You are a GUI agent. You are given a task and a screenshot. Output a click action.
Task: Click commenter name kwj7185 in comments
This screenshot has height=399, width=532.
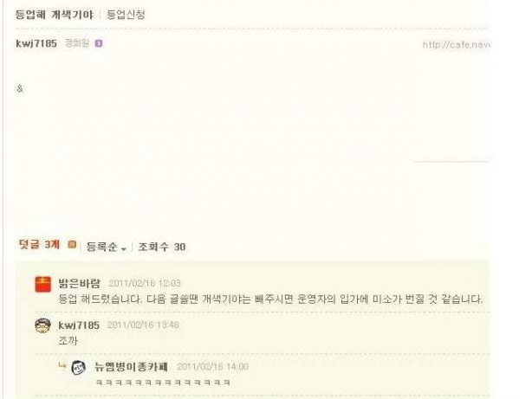click(79, 325)
